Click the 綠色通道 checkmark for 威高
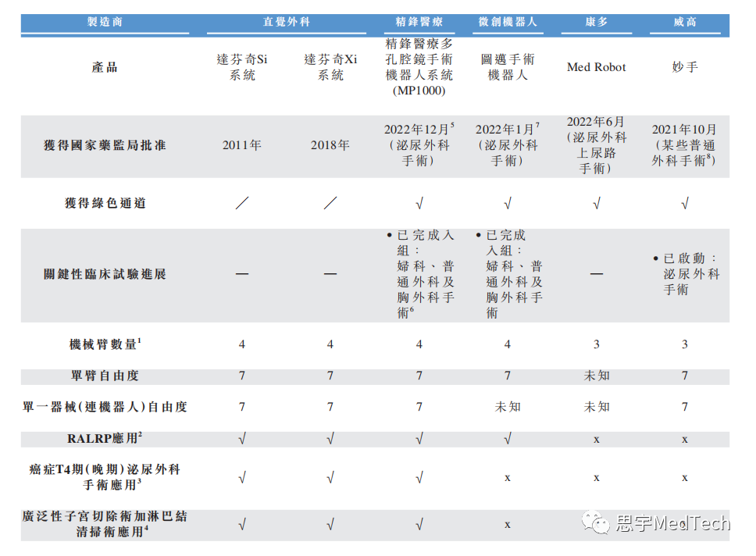Screen dimensions: 756x556 pyautogui.click(x=685, y=204)
